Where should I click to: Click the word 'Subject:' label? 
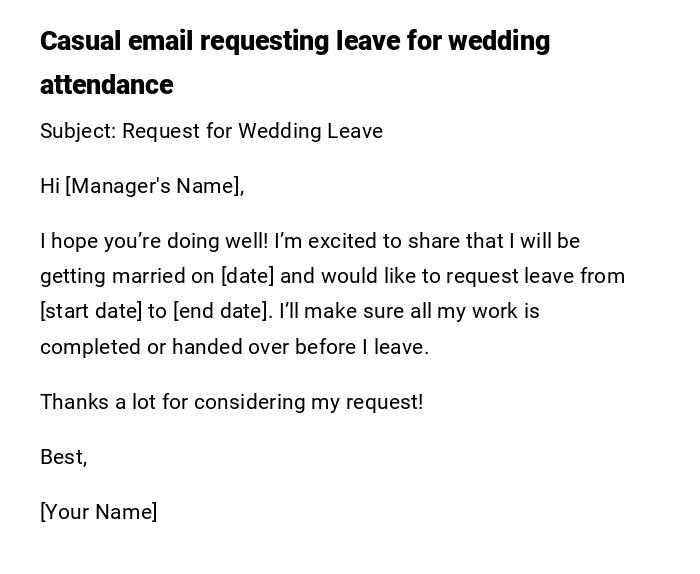(x=78, y=131)
